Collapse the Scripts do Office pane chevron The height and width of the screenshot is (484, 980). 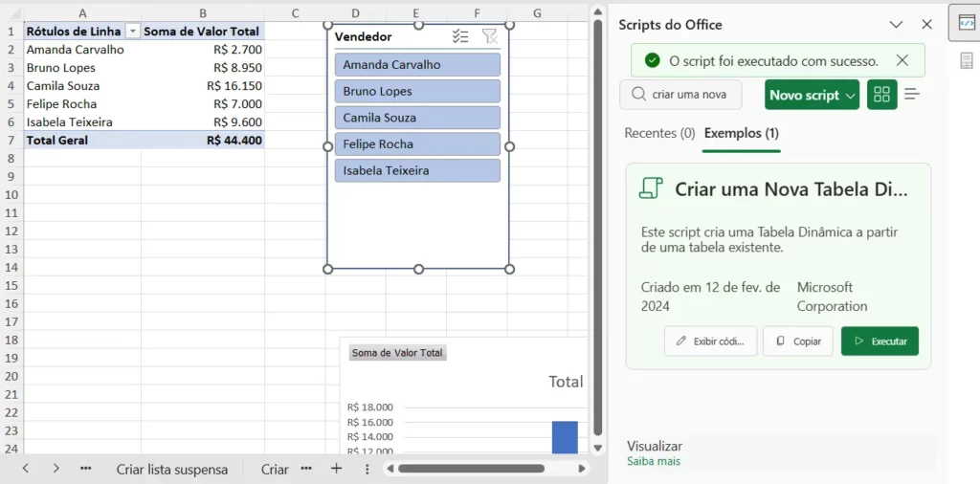(896, 24)
